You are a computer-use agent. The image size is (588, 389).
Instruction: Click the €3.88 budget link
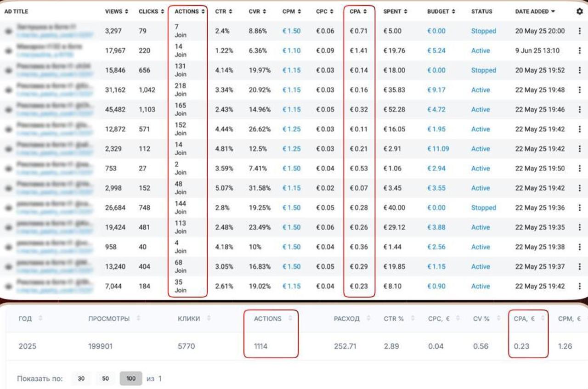click(436, 227)
